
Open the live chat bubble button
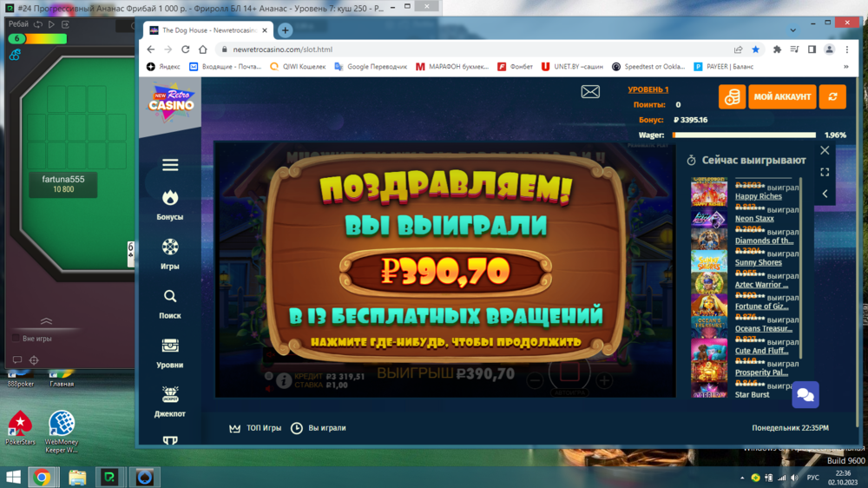point(806,395)
